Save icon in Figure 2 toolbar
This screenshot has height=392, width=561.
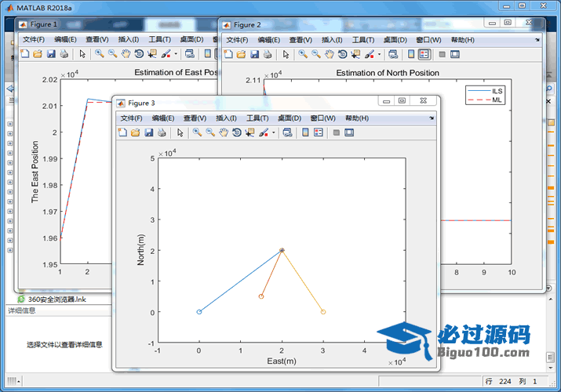254,54
